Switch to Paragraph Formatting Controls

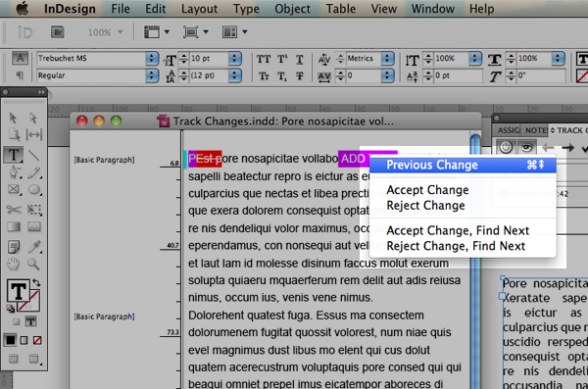20,75
